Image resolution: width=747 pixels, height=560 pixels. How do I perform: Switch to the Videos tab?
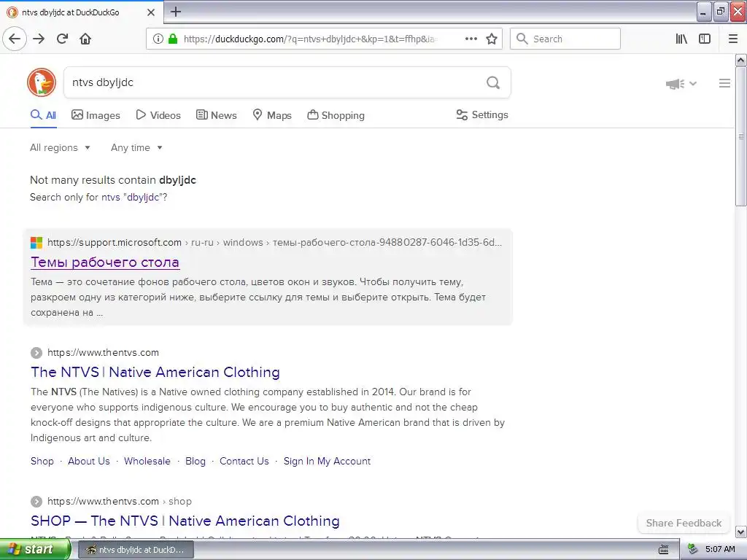(158, 115)
